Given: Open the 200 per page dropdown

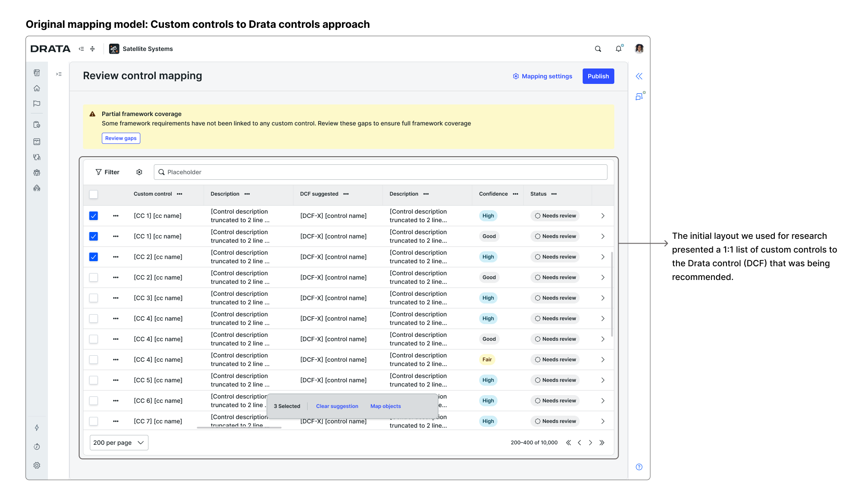Looking at the screenshot, I should tap(119, 443).
